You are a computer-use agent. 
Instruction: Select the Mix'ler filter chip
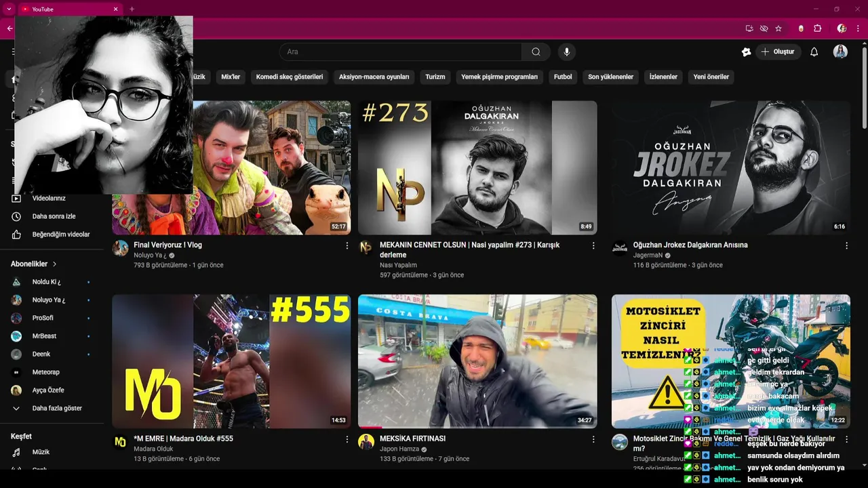231,77
